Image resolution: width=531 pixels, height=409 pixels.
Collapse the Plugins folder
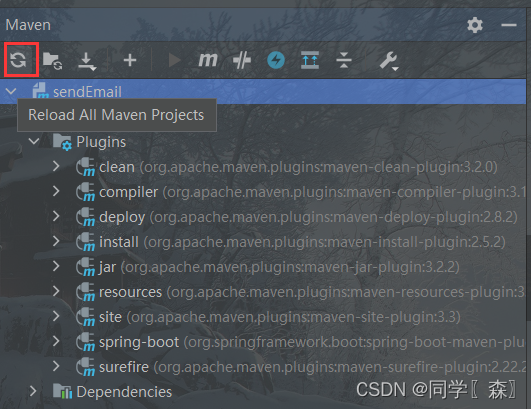point(34,141)
